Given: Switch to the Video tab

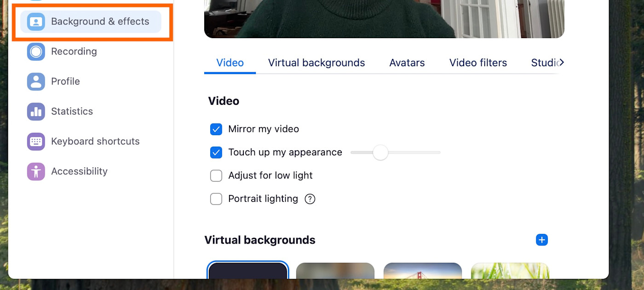Looking at the screenshot, I should click(x=230, y=63).
